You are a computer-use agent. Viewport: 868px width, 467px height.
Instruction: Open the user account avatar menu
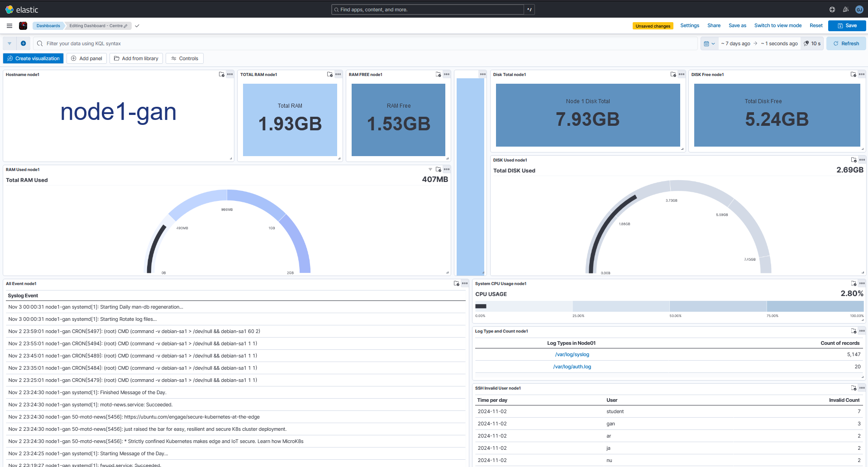click(x=859, y=10)
